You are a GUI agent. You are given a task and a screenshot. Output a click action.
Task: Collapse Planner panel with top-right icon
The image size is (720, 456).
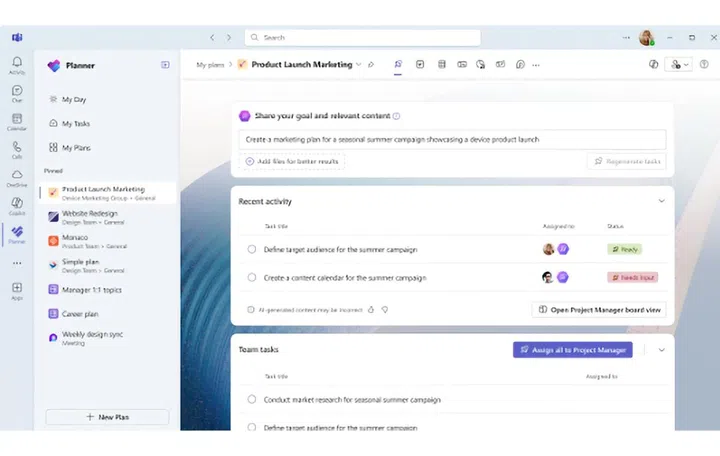pos(165,65)
